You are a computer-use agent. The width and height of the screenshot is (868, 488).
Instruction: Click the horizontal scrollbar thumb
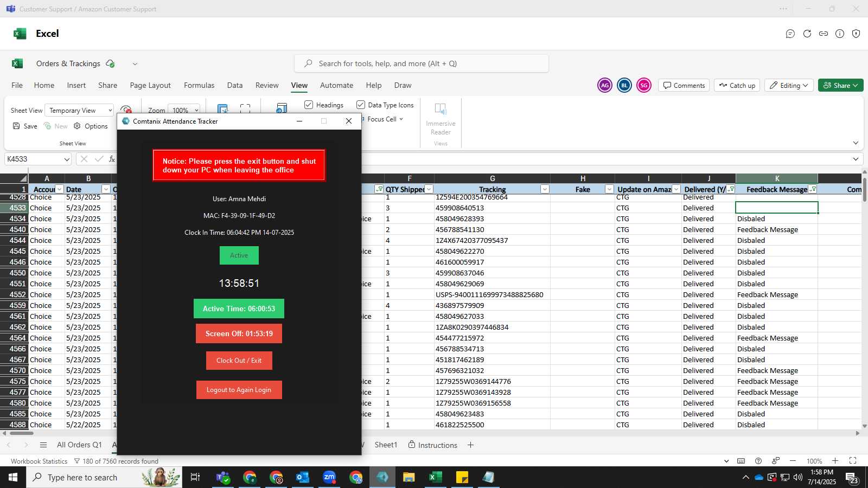click(x=21, y=433)
